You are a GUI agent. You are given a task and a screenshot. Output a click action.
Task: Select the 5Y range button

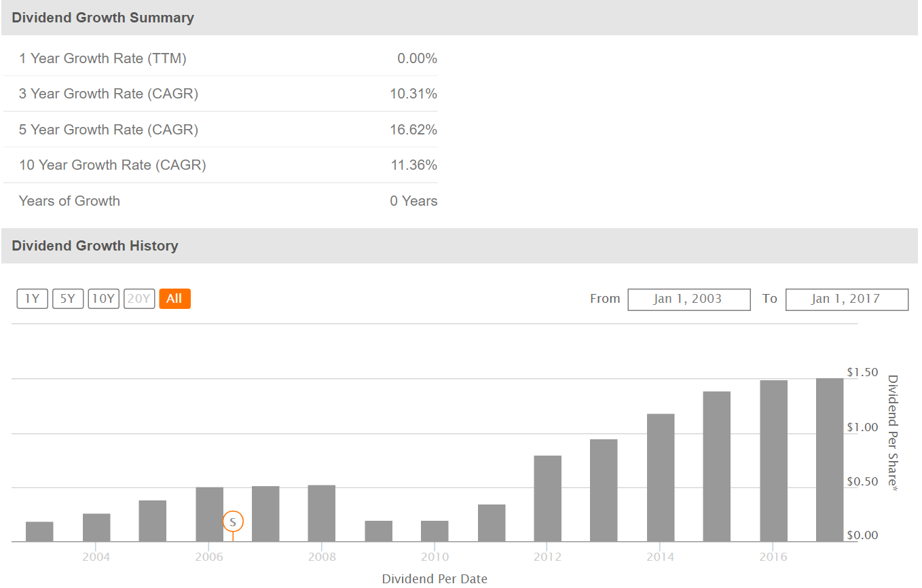[x=68, y=299]
